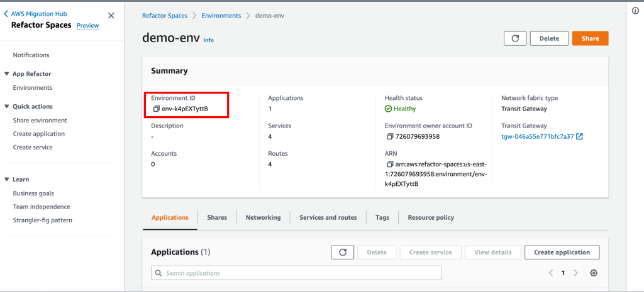Open Transit Gateway tgw-046a55e771bfc7a37 link
This screenshot has height=292, width=644.
(537, 136)
